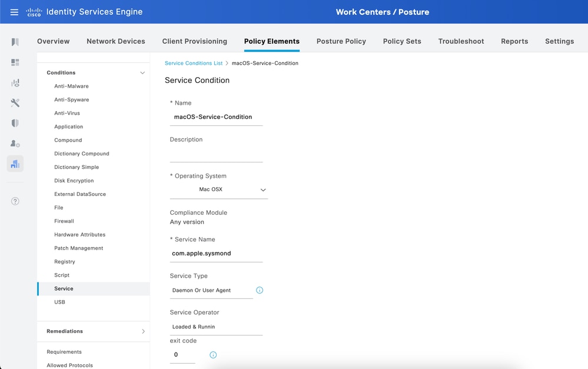Screen dimensions: 588x369
Task: Open File conditions
Action: [58, 208]
